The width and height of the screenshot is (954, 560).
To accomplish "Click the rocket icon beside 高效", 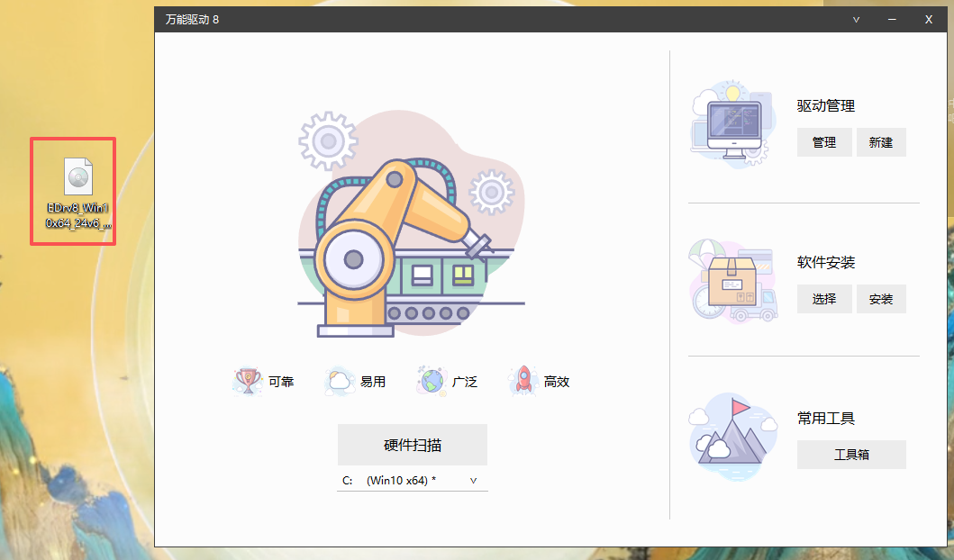I will 522,380.
